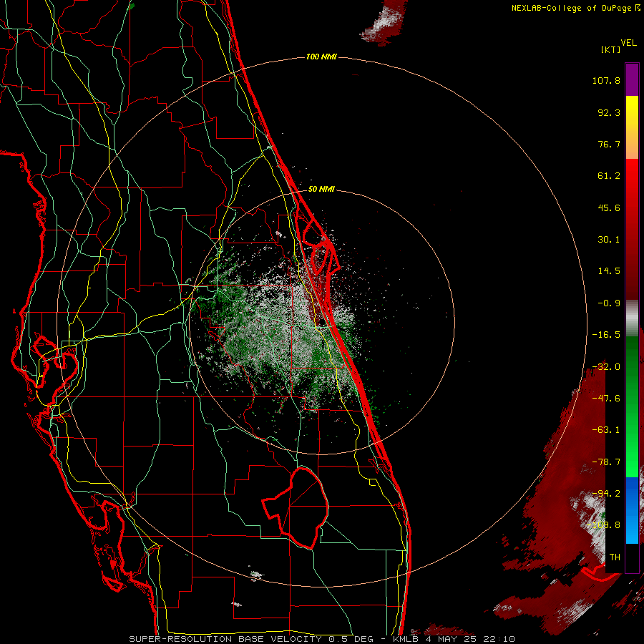Click the 76.7 legend value

click(x=609, y=144)
